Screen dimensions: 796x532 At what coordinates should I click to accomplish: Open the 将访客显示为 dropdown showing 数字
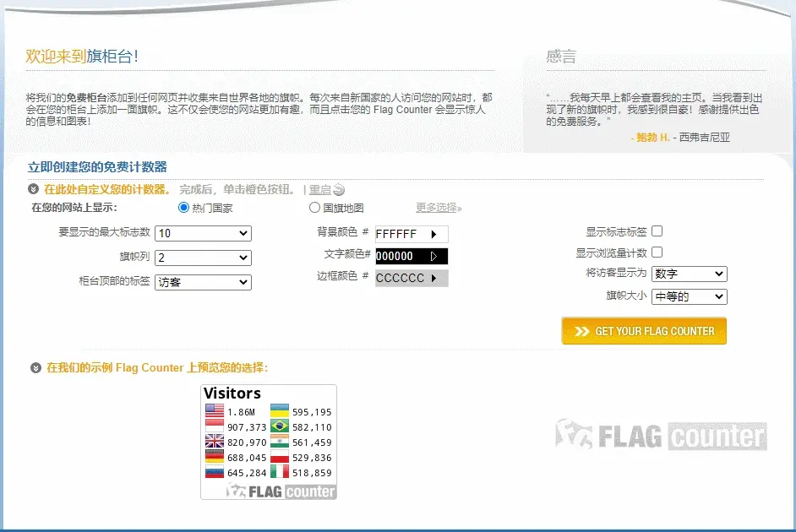click(690, 274)
